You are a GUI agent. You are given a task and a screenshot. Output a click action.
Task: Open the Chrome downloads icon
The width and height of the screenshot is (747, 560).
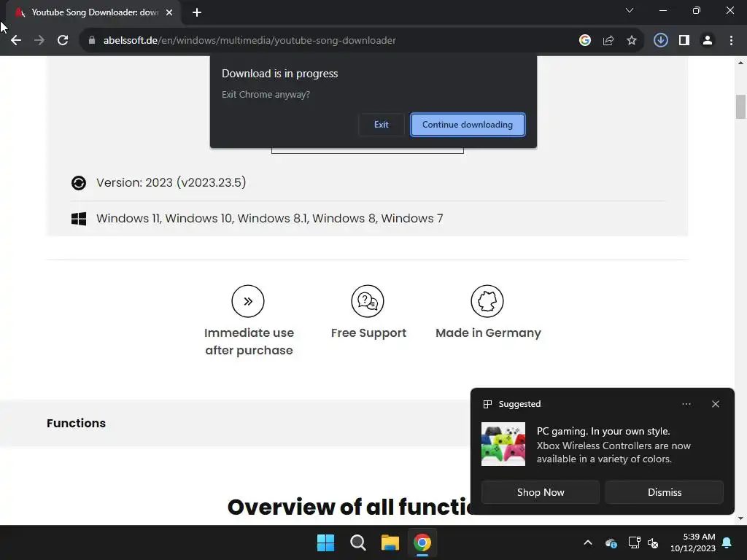click(661, 41)
